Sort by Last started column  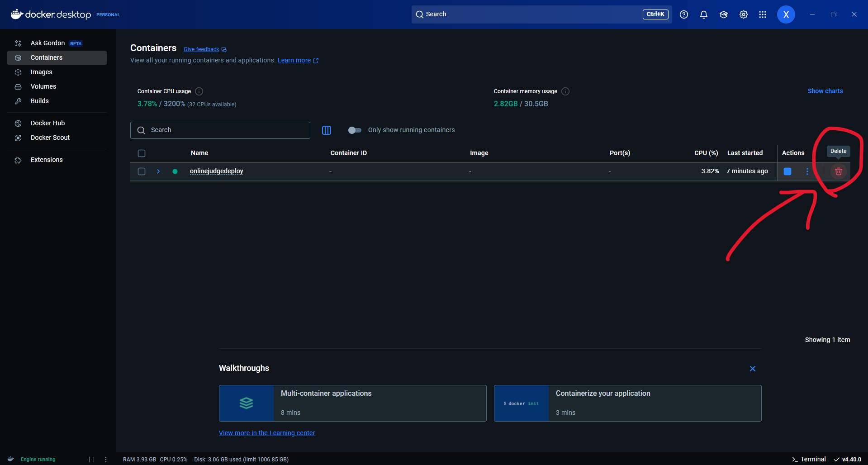click(745, 153)
